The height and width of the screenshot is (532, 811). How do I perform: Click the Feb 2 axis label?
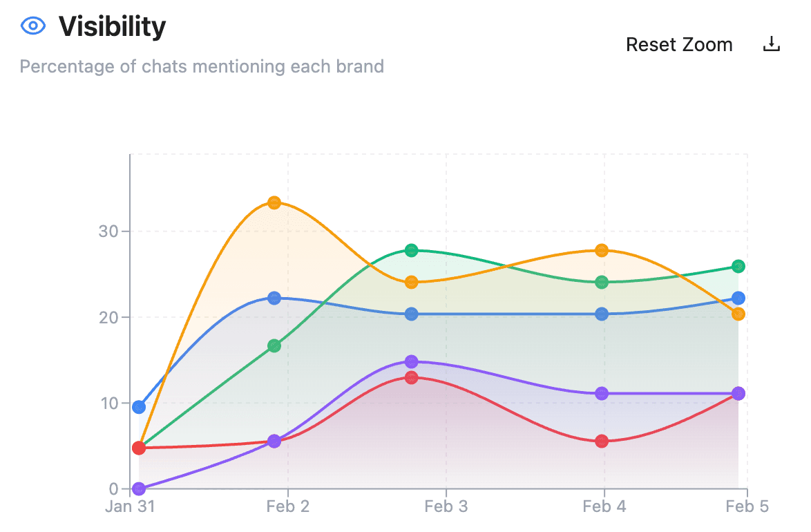pyautogui.click(x=287, y=506)
